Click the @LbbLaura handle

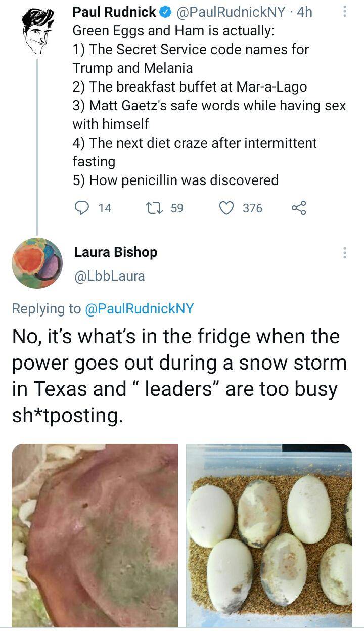[x=110, y=276]
